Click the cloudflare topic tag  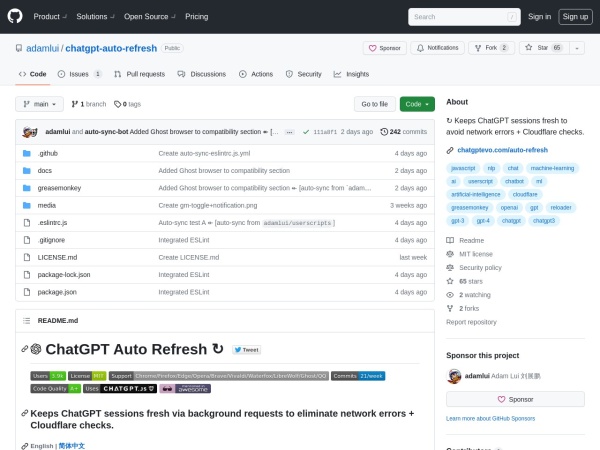(x=525, y=195)
